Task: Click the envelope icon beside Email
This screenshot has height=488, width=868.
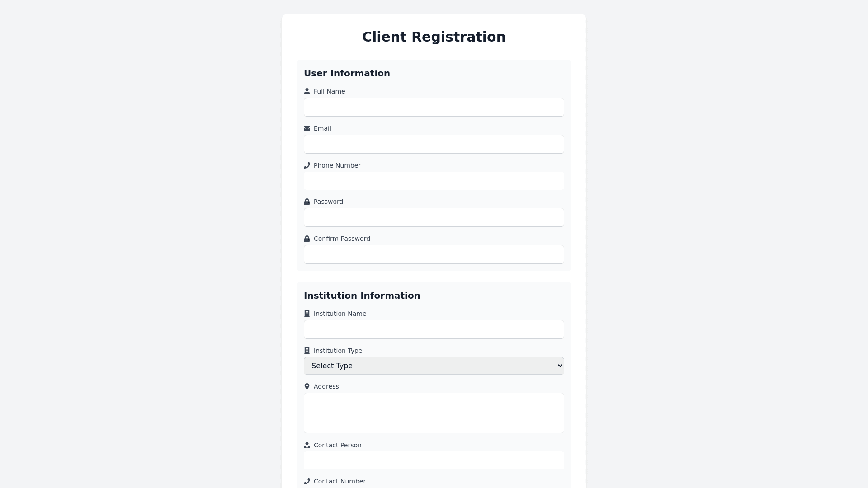Action: coord(307,128)
